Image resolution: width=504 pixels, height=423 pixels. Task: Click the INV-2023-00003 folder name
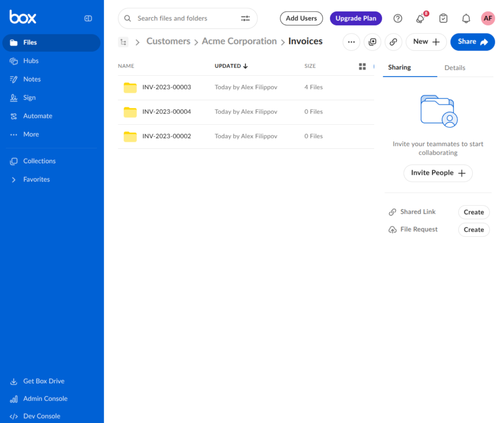pos(166,87)
